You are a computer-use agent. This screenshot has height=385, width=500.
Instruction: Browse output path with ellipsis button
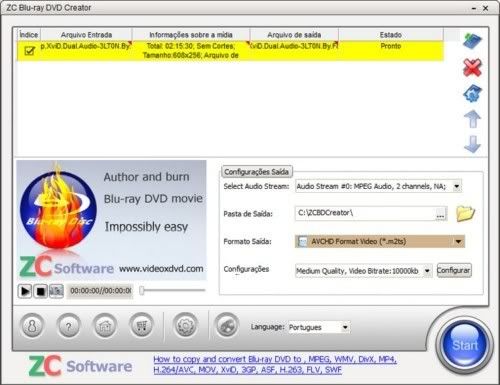pyautogui.click(x=441, y=214)
